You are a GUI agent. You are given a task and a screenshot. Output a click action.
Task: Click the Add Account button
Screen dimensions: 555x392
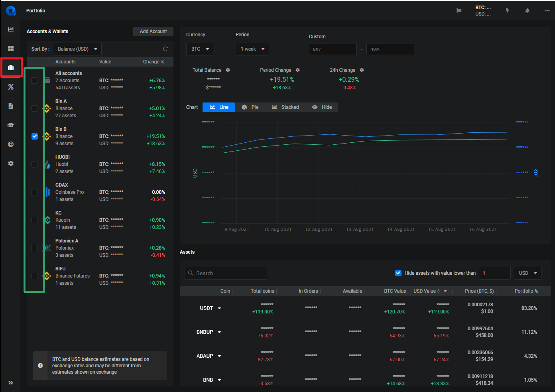point(153,32)
